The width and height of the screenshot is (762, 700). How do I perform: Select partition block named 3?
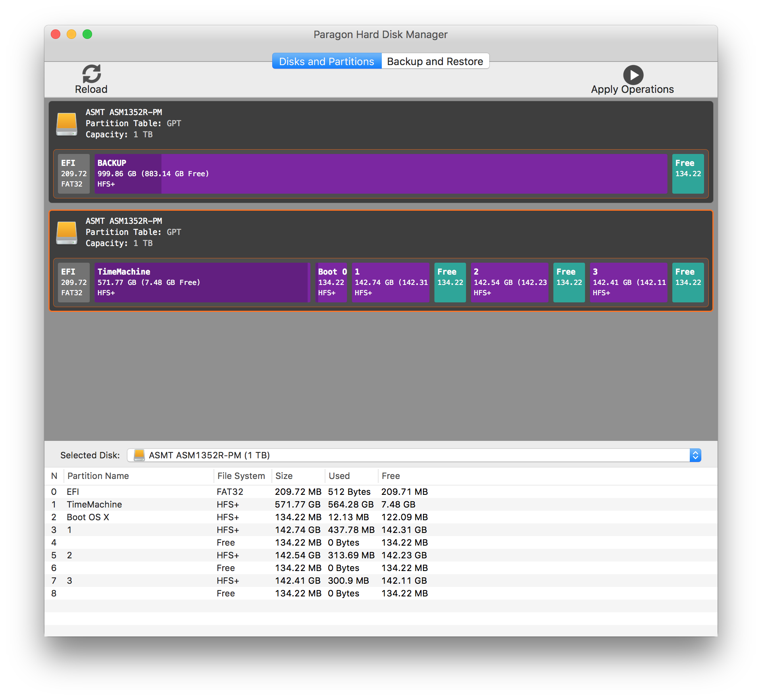pos(629,283)
